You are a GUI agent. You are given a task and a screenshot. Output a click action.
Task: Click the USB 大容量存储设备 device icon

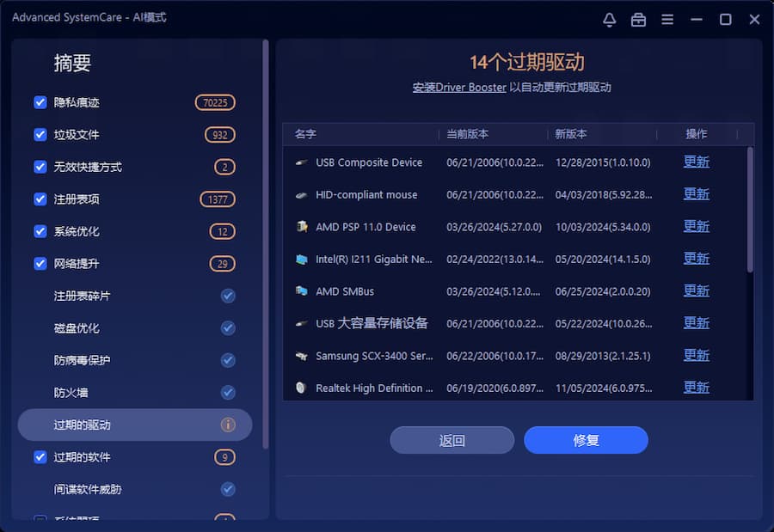pos(301,324)
